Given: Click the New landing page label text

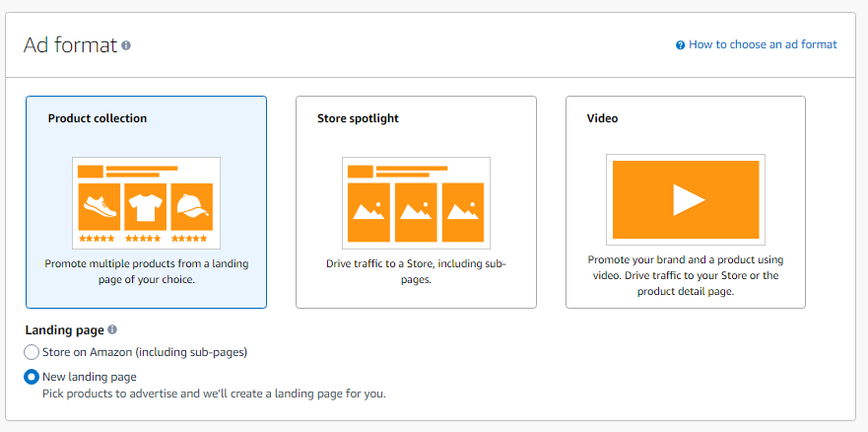Looking at the screenshot, I should (x=89, y=377).
